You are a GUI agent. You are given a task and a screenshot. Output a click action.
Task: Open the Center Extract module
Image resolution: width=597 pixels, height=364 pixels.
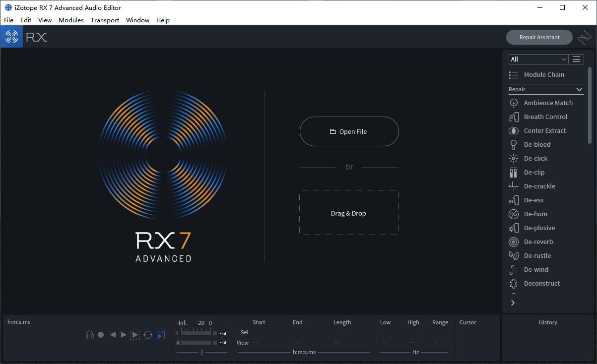pyautogui.click(x=545, y=130)
